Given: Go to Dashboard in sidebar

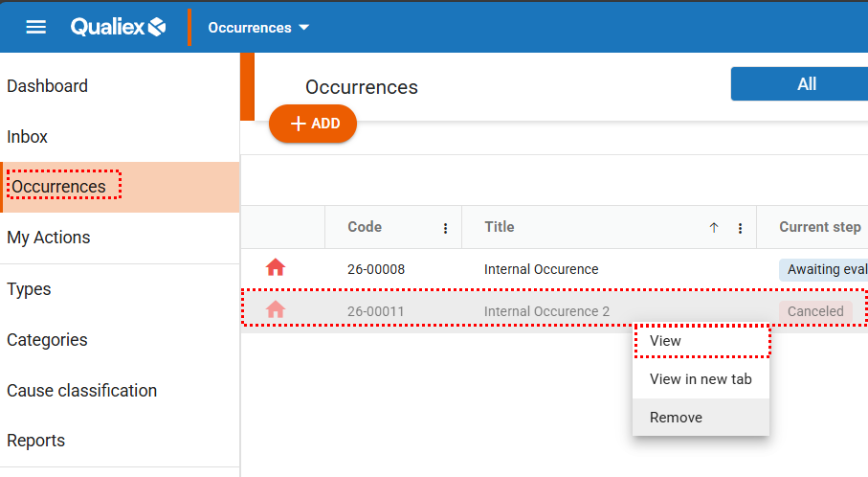Looking at the screenshot, I should pos(47,86).
